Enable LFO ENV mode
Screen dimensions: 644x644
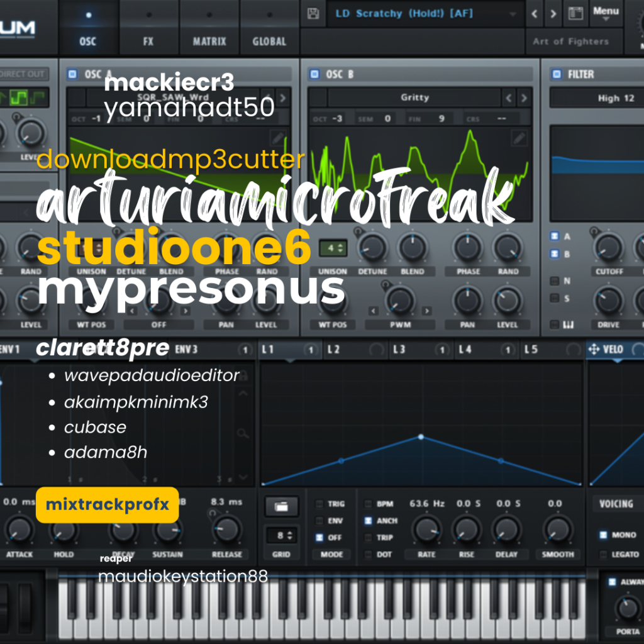click(x=319, y=521)
